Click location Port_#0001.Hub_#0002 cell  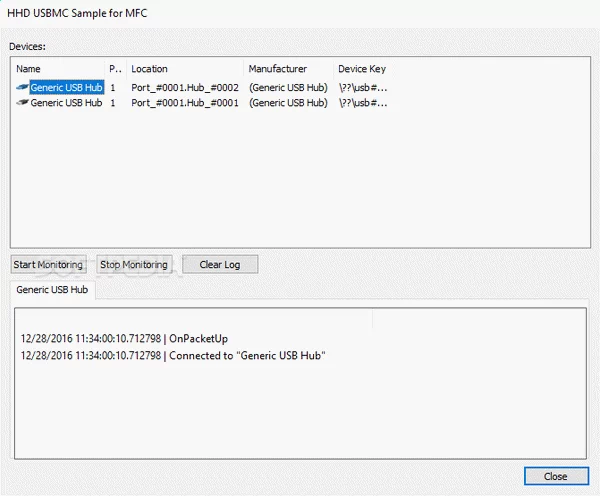(185, 88)
